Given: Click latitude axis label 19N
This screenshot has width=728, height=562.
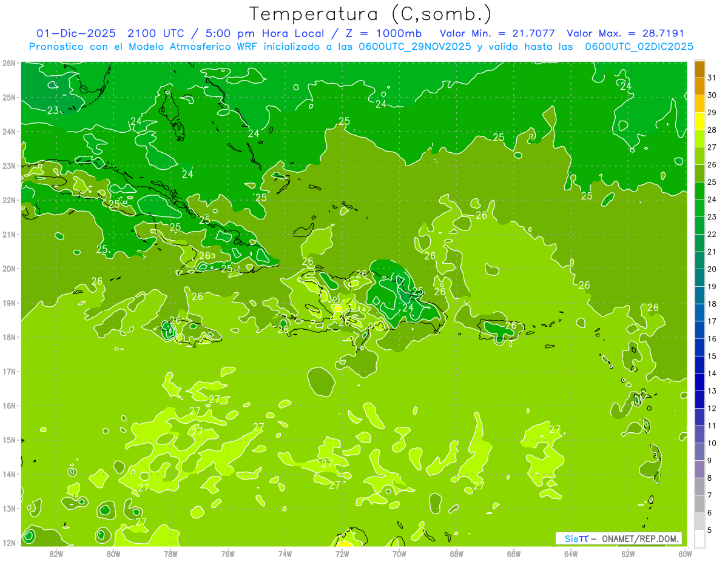Looking at the screenshot, I should pyautogui.click(x=9, y=303).
